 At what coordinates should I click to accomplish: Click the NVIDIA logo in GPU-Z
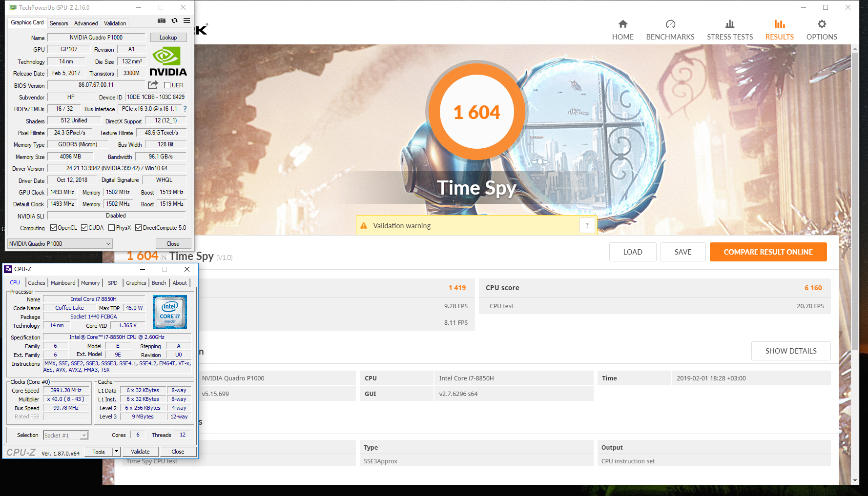[168, 61]
